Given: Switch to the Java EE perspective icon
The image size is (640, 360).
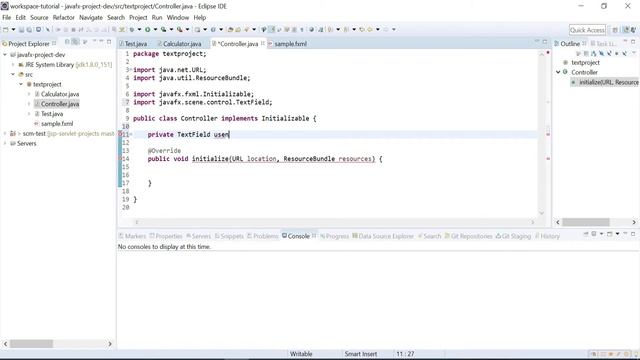Looking at the screenshot, I should point(626,30).
